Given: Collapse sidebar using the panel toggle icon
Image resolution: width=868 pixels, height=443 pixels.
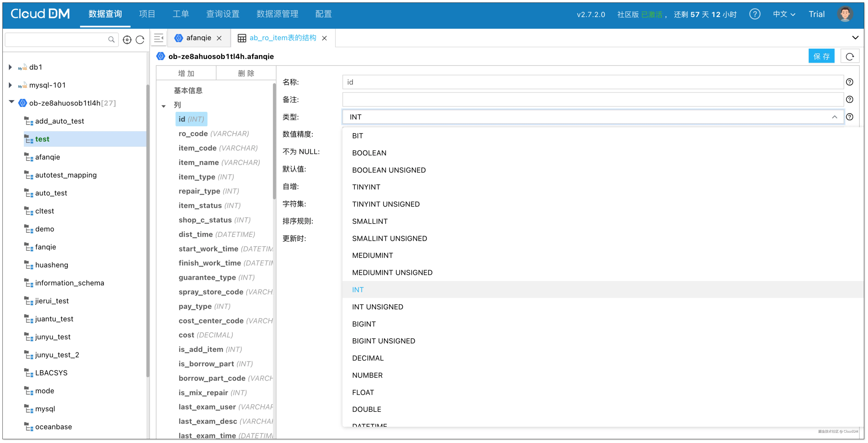Looking at the screenshot, I should pos(159,38).
